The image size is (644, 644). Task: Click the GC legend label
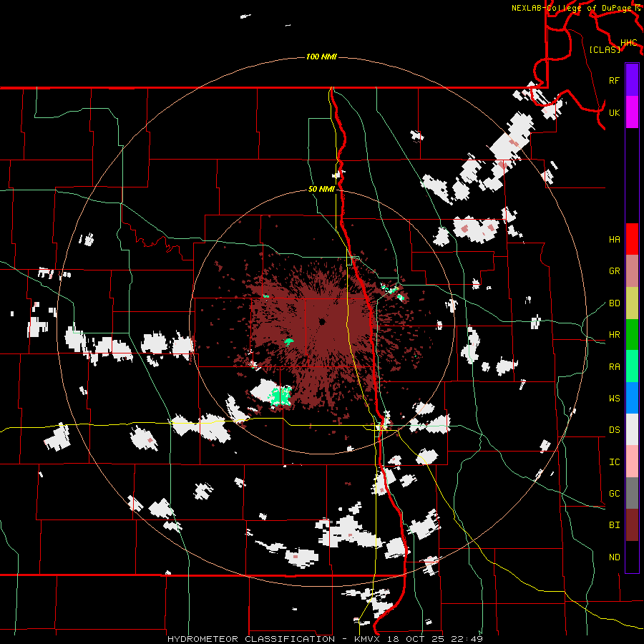coord(615,494)
